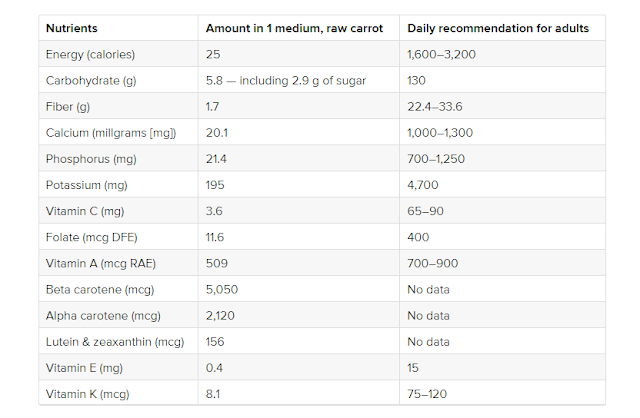Select the Vitamin K recommendation 75–120

[x=427, y=394]
